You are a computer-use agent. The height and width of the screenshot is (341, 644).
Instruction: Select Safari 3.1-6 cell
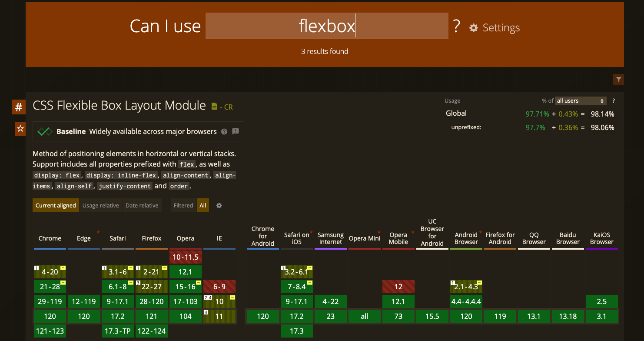tap(118, 272)
